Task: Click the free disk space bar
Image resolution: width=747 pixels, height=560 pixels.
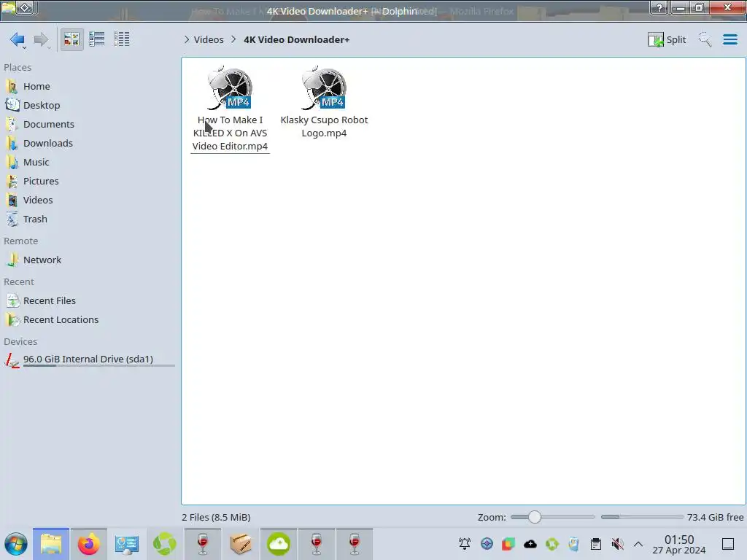Action: click(642, 517)
